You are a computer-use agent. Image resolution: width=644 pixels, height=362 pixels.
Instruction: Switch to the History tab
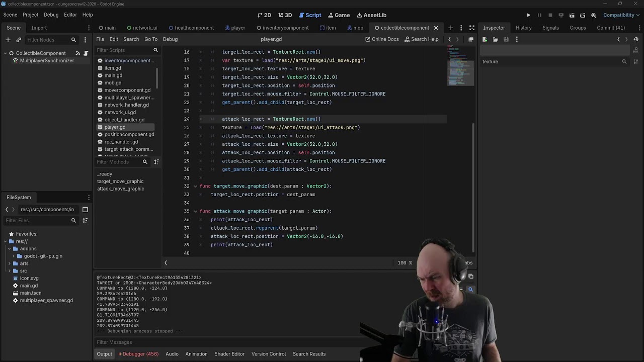pyautogui.click(x=523, y=28)
